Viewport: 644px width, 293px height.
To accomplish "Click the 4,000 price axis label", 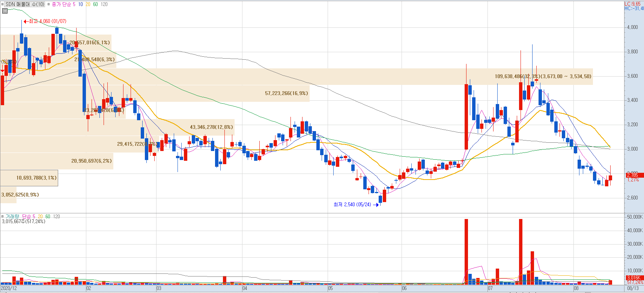I will 632,27.
